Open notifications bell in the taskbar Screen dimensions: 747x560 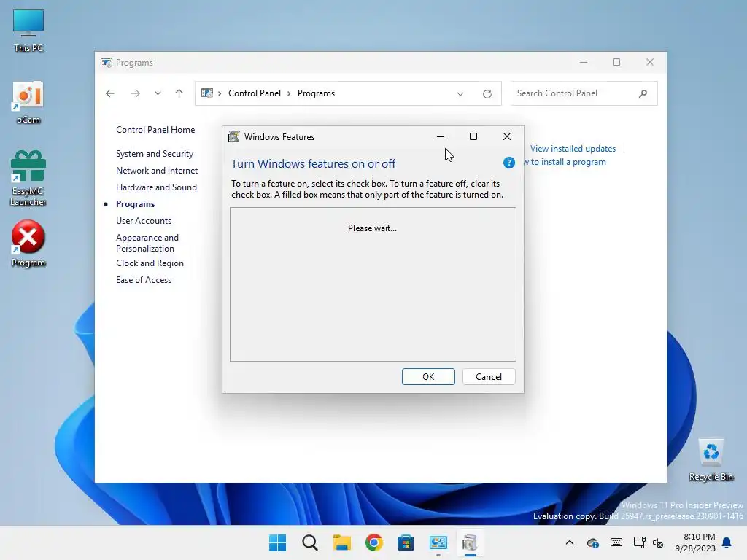click(727, 542)
